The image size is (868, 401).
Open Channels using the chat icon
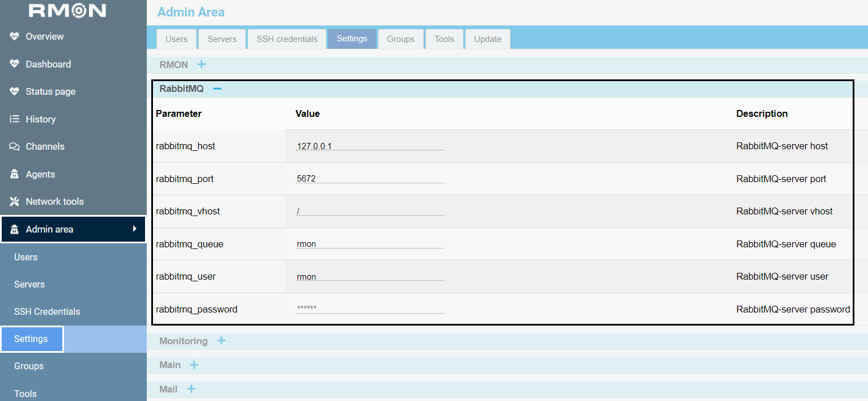coord(14,146)
